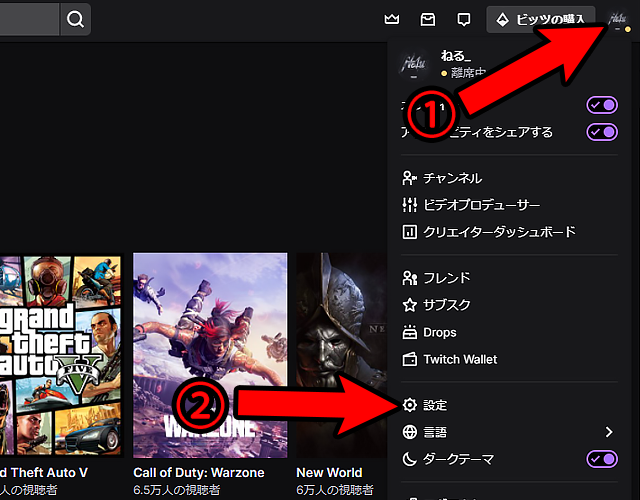
Task: Open the Drops menu item
Action: point(509,332)
